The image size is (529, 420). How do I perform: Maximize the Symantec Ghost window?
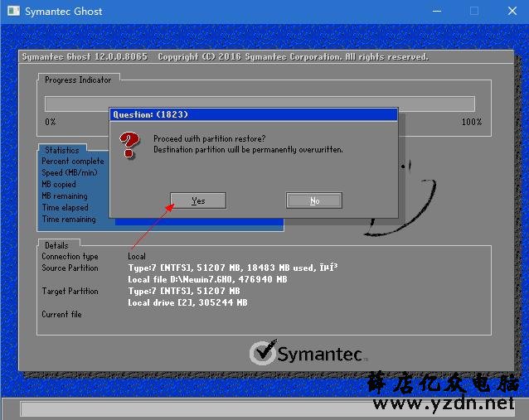click(474, 11)
